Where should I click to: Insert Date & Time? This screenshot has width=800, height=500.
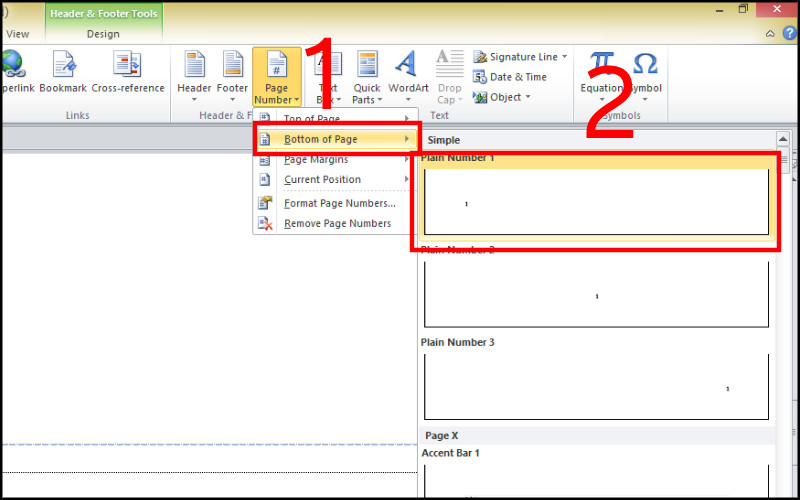510,77
